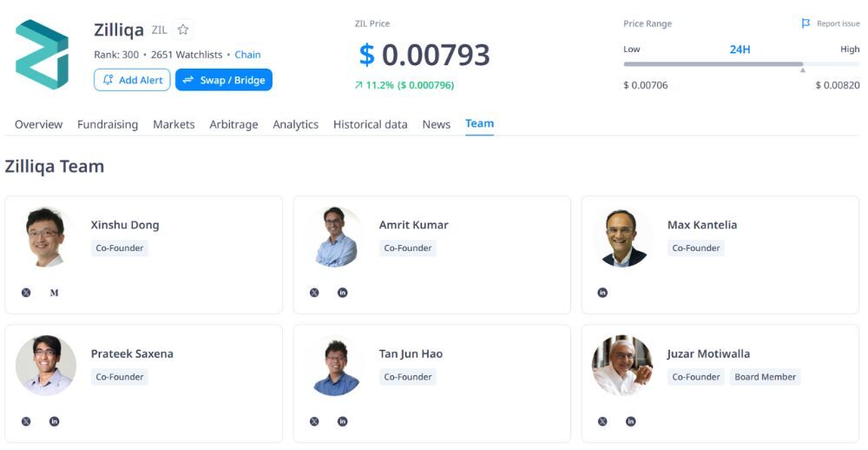Click the 24H price range bar
Screen dimensions: 868x450
(x=741, y=64)
